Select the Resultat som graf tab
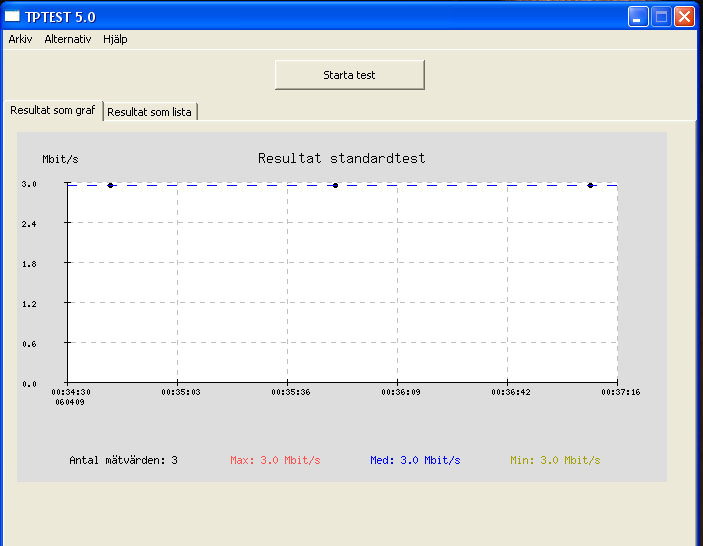The height and width of the screenshot is (546, 703). click(x=53, y=110)
